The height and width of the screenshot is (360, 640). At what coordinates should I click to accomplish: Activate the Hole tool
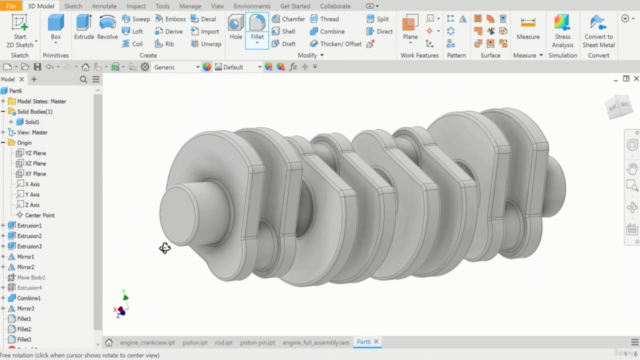coord(236,27)
